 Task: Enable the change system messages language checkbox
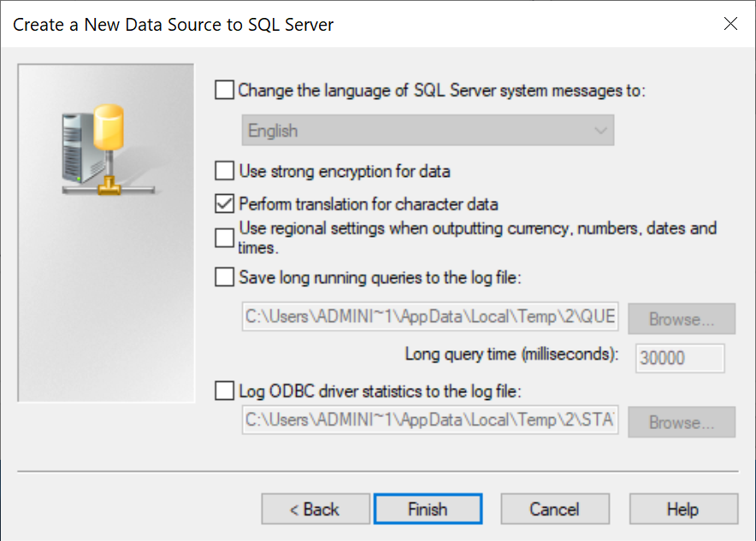click(x=224, y=90)
